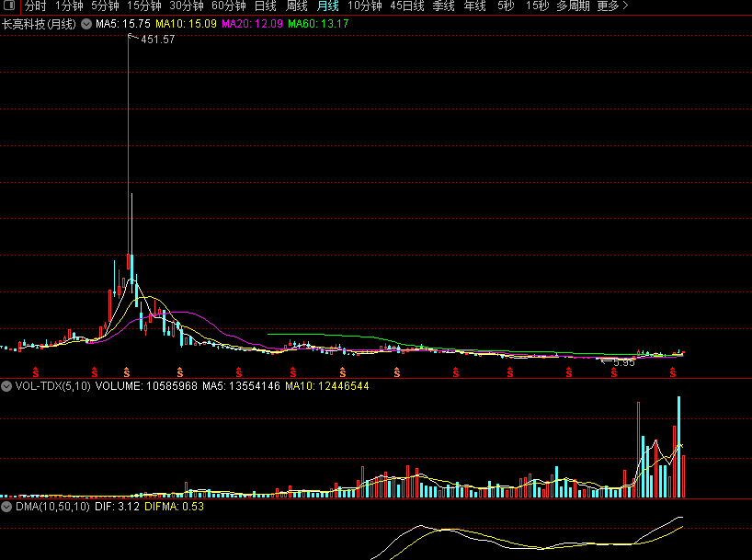Screen dimensions: 752x560
Task: Click the MA60: 13.17 green label
Action: point(318,24)
